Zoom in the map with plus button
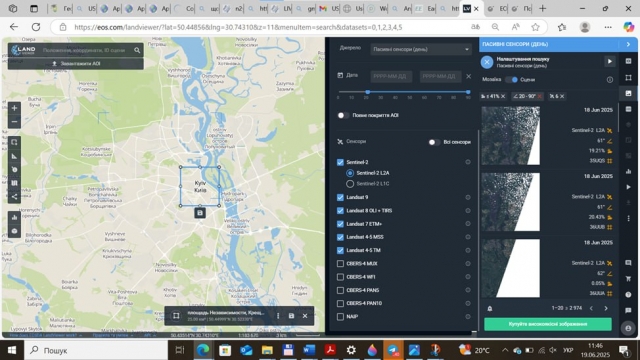Image resolution: width=640 pixels, height=360 pixels. pyautogui.click(x=14, y=108)
